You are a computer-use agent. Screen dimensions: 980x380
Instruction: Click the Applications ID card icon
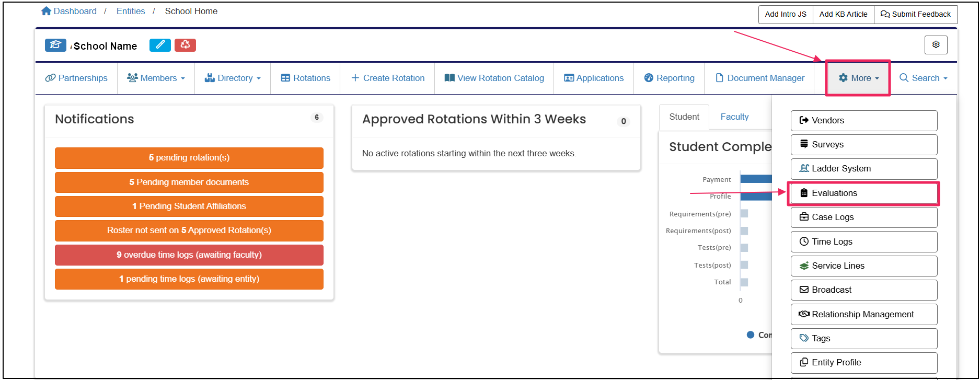pos(569,78)
